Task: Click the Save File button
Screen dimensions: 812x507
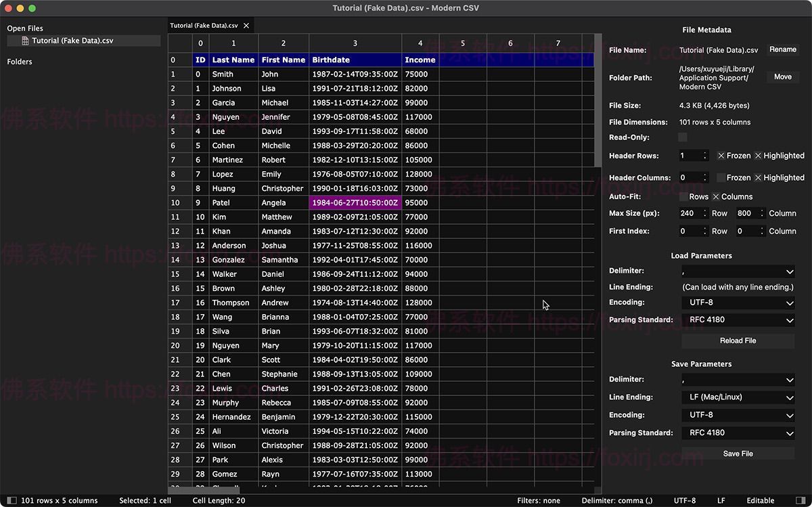Action: 738,454
